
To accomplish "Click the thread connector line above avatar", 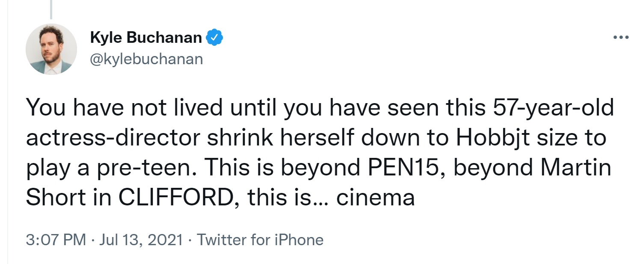I will tap(51, 9).
